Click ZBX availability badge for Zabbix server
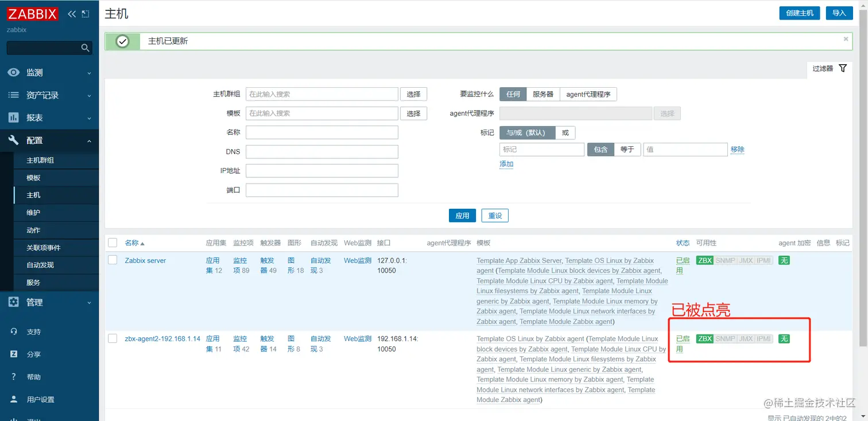 coord(704,260)
